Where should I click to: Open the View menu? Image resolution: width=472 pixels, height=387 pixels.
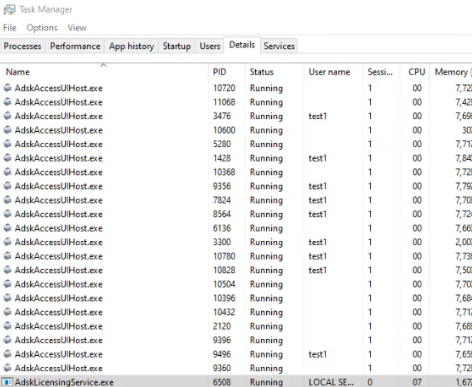pos(77,28)
